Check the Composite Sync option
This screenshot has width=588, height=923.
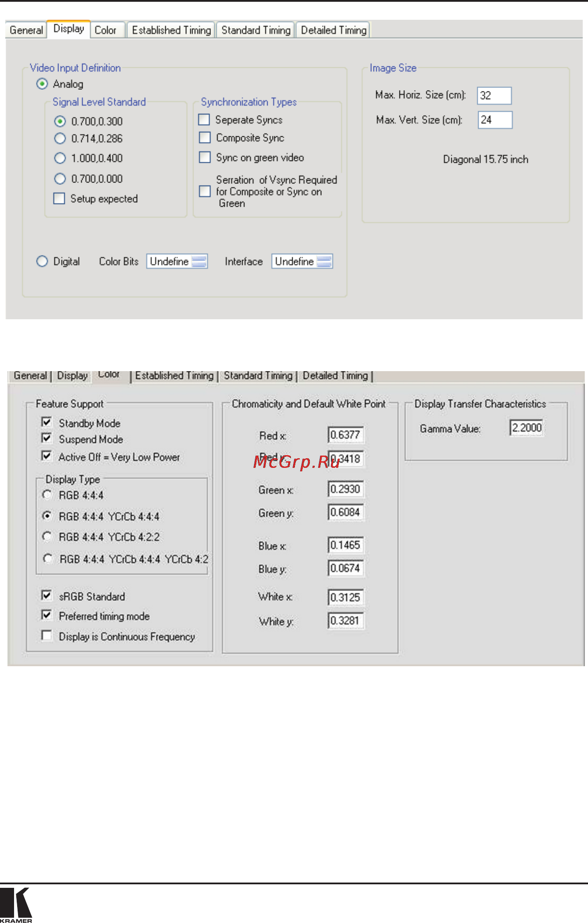point(205,138)
